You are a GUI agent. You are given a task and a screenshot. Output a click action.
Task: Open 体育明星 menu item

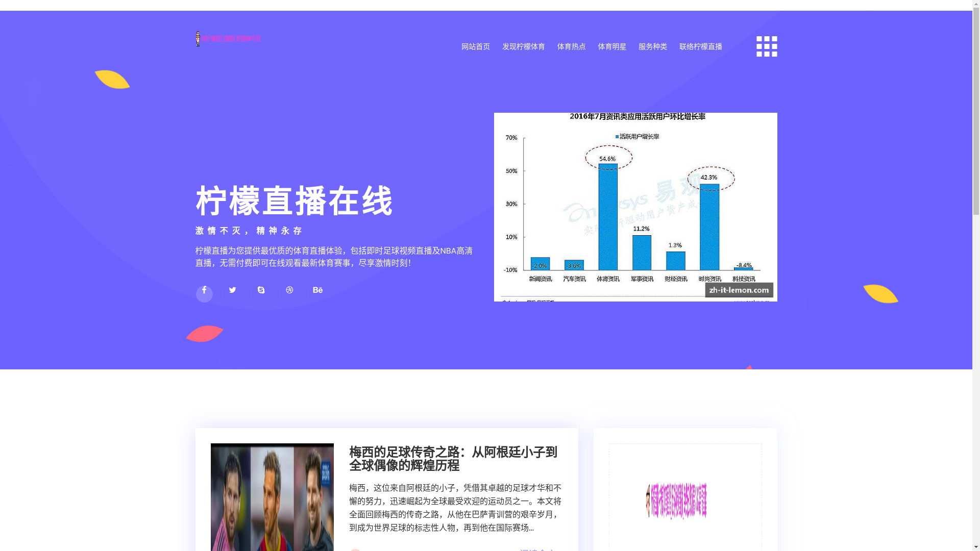[612, 46]
